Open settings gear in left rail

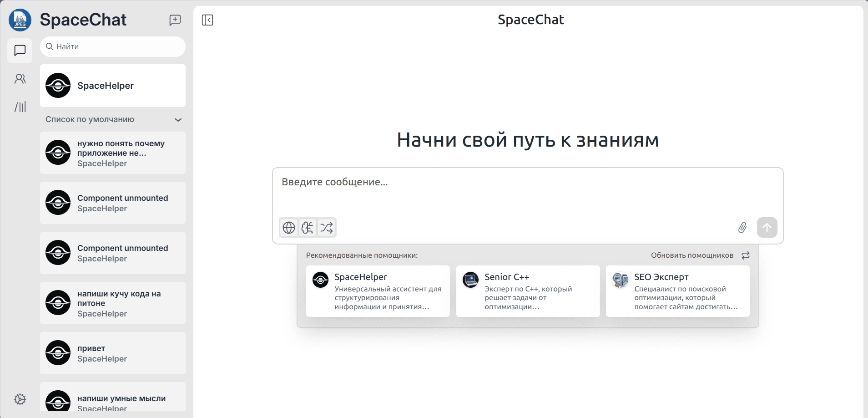(x=20, y=399)
